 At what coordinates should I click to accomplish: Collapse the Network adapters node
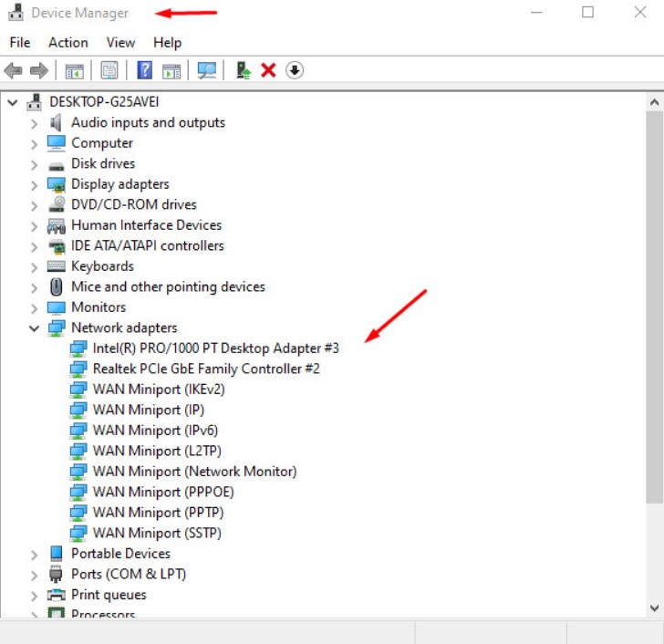coord(35,328)
